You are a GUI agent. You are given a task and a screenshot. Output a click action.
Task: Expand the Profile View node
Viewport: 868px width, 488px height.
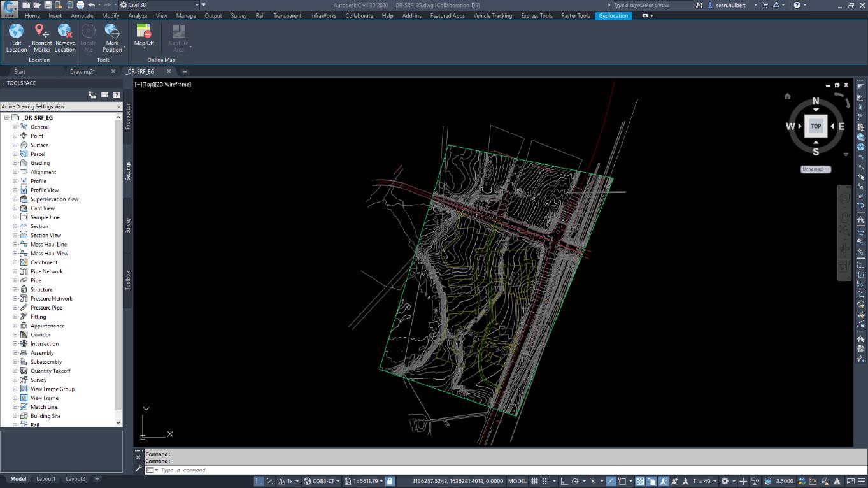coord(15,190)
